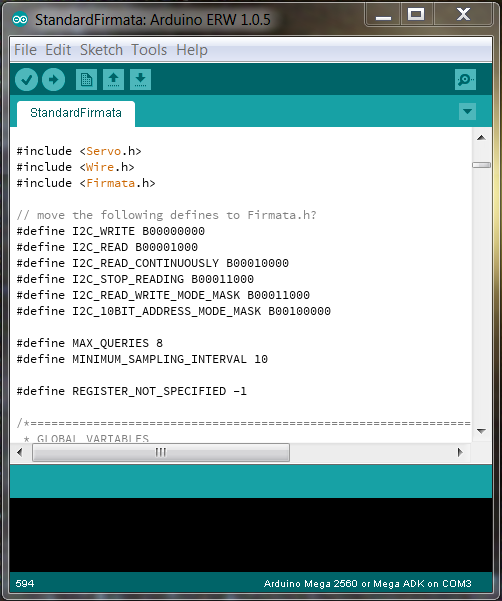Open the Tools menu

(149, 50)
